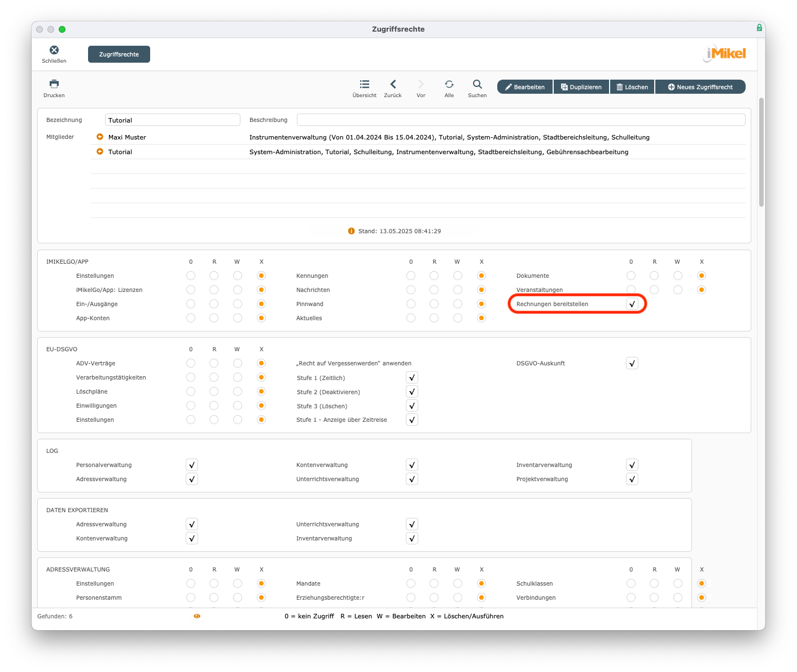797x672 pixels.
Task: Toggle LOG Personalverwaltung checkbox
Action: click(192, 465)
